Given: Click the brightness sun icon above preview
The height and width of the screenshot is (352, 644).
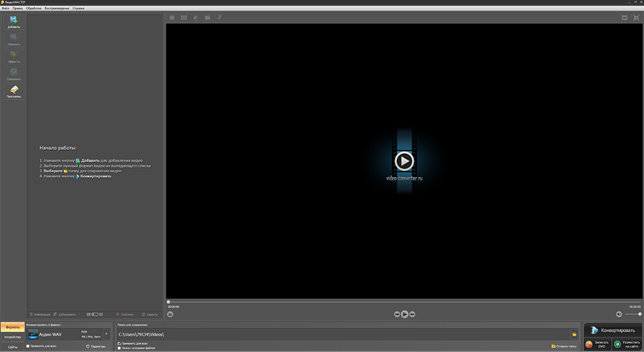Looking at the screenshot, I should pyautogui.click(x=196, y=18).
